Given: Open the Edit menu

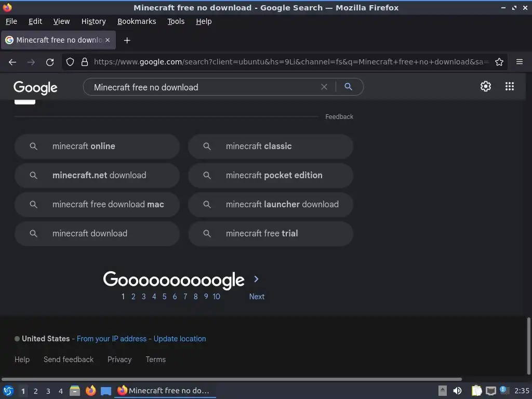Looking at the screenshot, I should 35,21.
